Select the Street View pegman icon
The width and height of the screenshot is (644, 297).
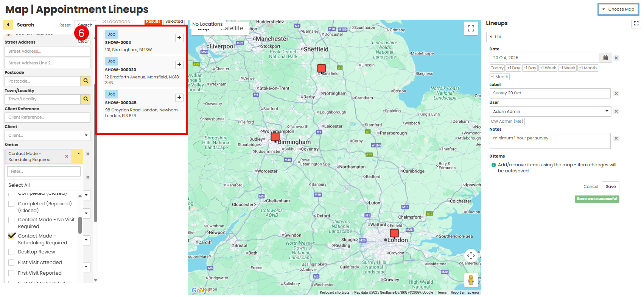coord(471,280)
